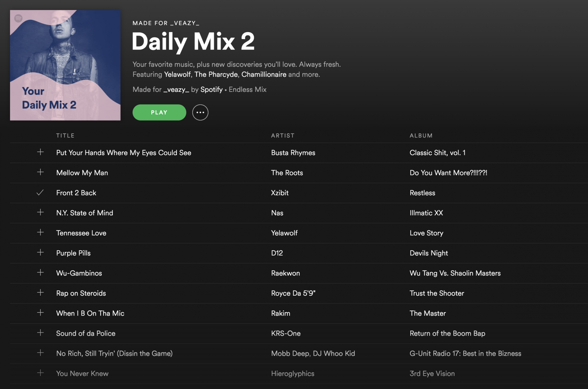Open the Illmatic XX album link

[426, 213]
